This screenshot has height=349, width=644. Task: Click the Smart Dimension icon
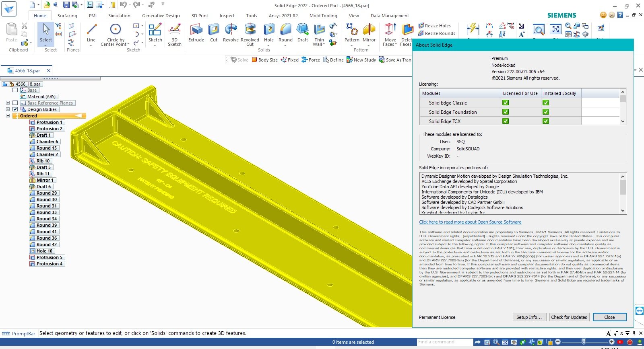tap(473, 29)
